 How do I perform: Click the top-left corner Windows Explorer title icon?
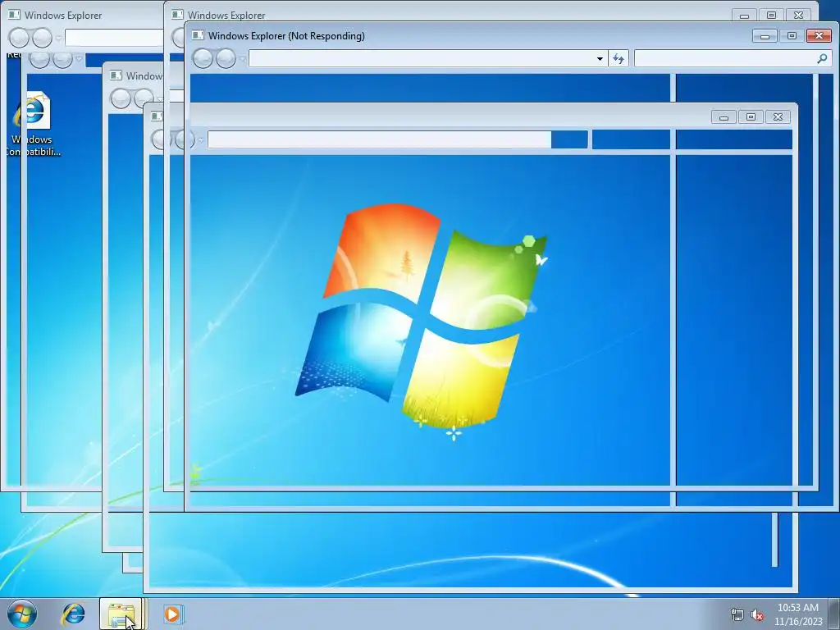coord(14,15)
